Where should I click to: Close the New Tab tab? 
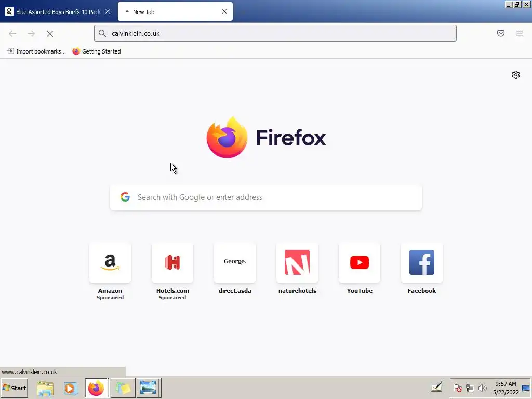tap(224, 11)
